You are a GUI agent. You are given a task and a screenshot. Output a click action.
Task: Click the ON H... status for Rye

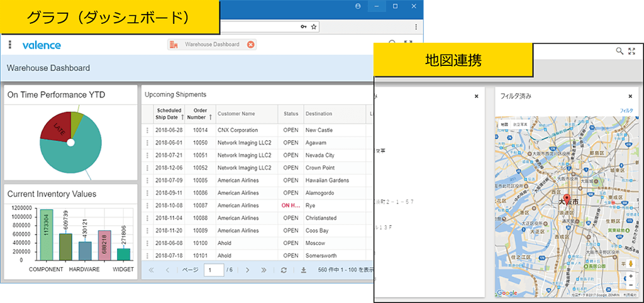tap(291, 206)
